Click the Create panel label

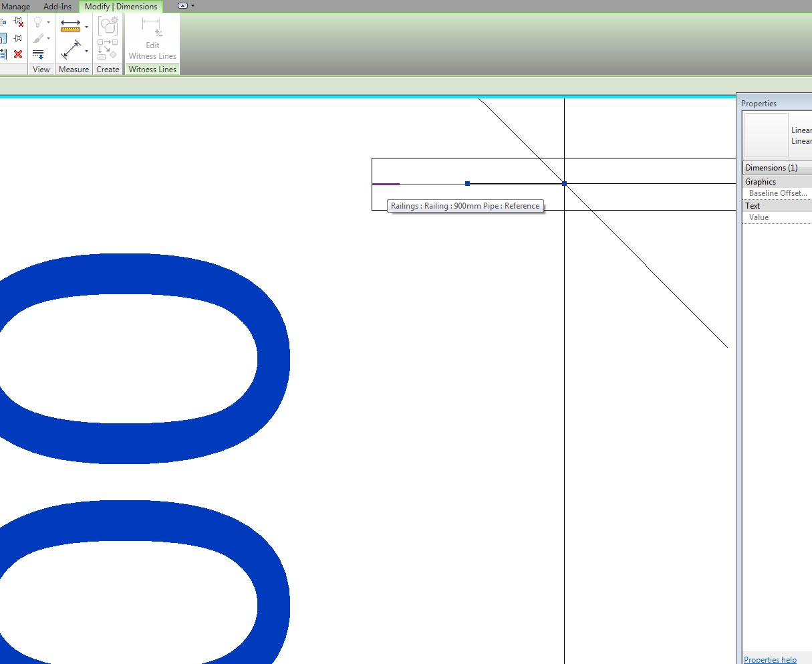[108, 70]
